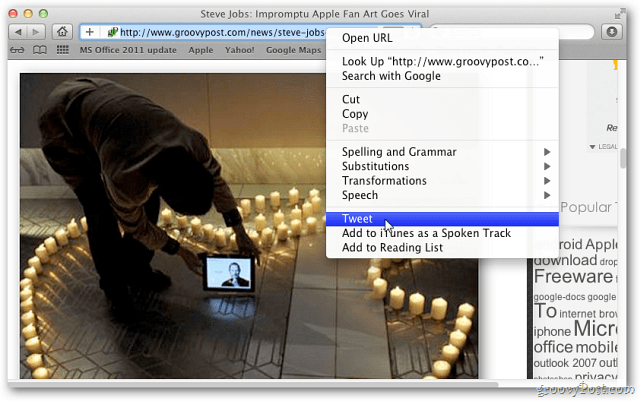Enter full screen with the arrows icon

tap(620, 14)
